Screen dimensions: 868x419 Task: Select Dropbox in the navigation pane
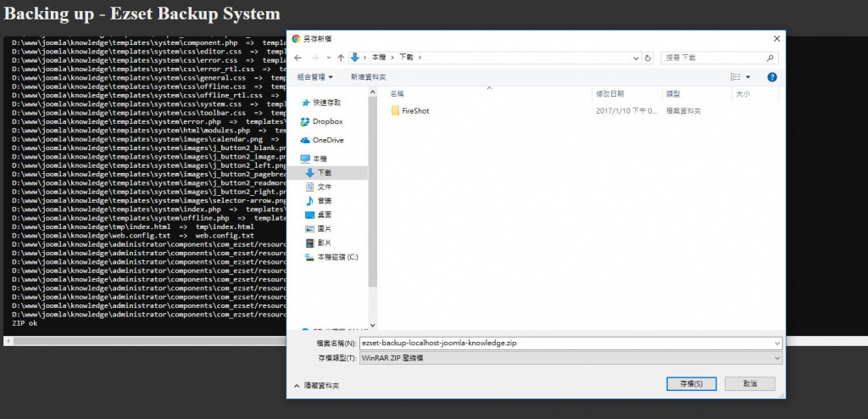pyautogui.click(x=326, y=121)
